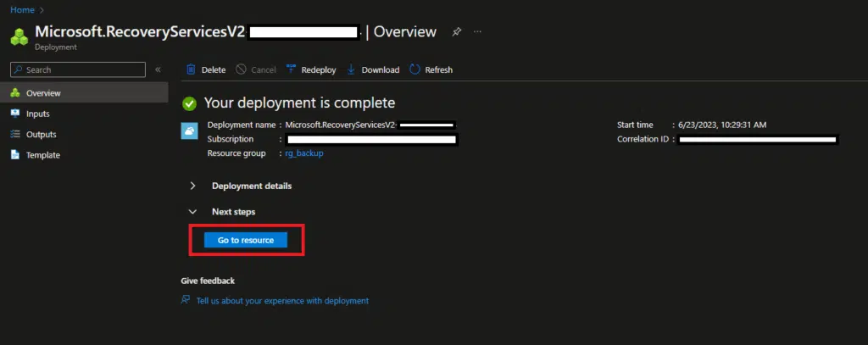Click the Start time value text
The width and height of the screenshot is (868, 345).
tap(722, 125)
